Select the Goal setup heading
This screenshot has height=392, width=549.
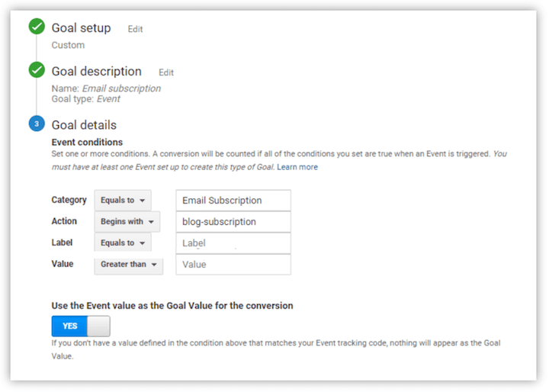tap(81, 28)
